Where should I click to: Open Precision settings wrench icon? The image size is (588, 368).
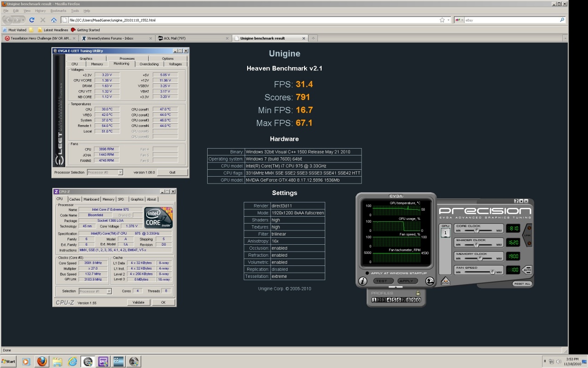pos(430,281)
